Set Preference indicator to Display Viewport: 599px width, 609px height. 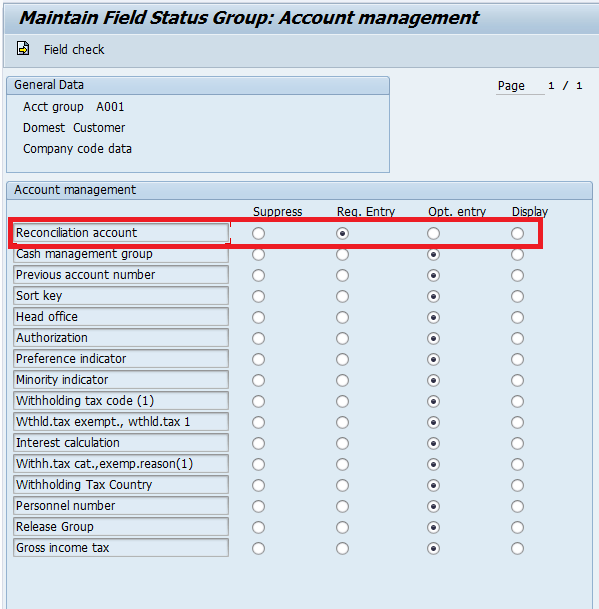517,359
